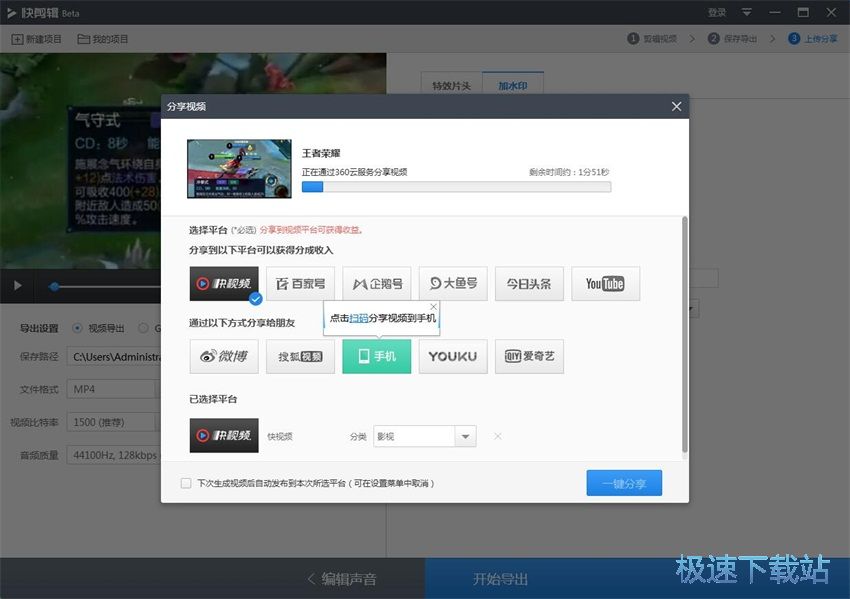The image size is (850, 599).
Task: Click the video playback position slider handle
Action: [x=54, y=286]
